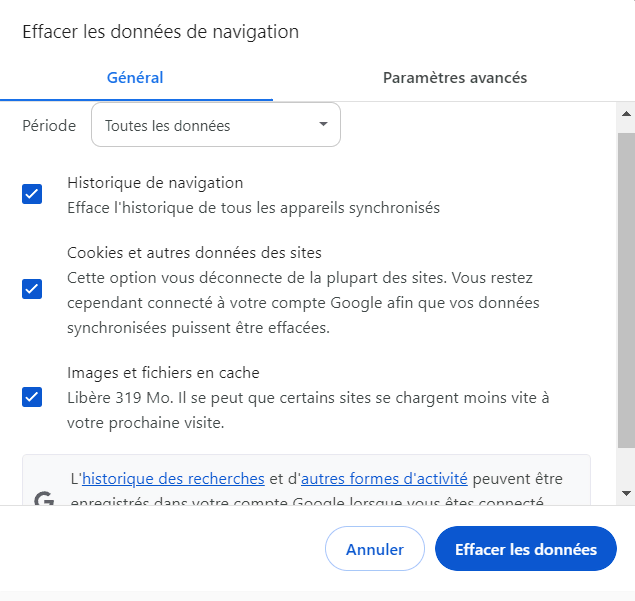This screenshot has width=635, height=601.
Task: Click the Images et fichiers en cache heading
Action: 163,373
